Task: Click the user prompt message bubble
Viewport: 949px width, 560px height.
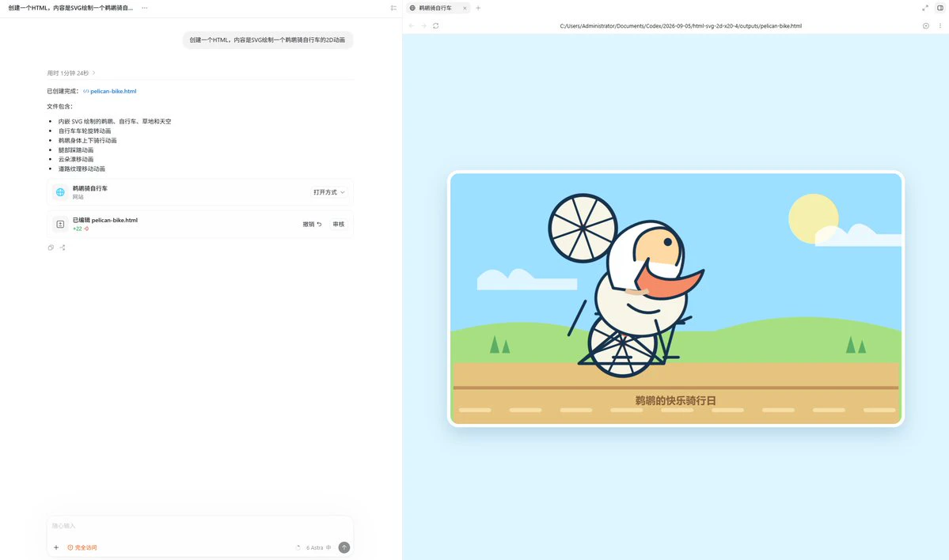Action: pyautogui.click(x=268, y=40)
